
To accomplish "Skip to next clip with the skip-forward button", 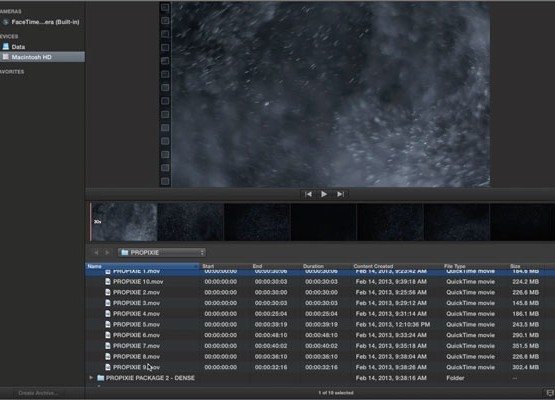I will point(340,194).
